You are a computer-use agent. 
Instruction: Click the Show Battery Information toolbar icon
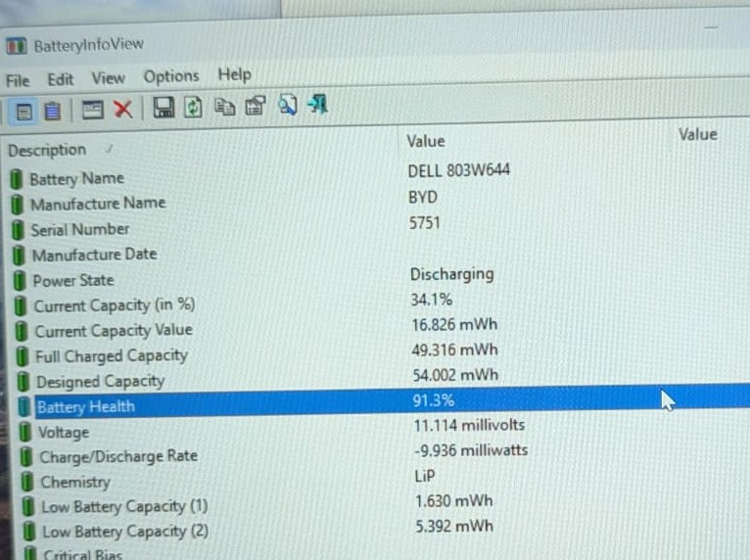click(23, 113)
